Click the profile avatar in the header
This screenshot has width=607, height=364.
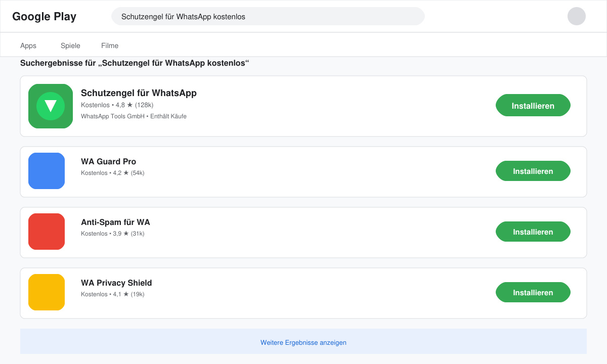pyautogui.click(x=577, y=16)
